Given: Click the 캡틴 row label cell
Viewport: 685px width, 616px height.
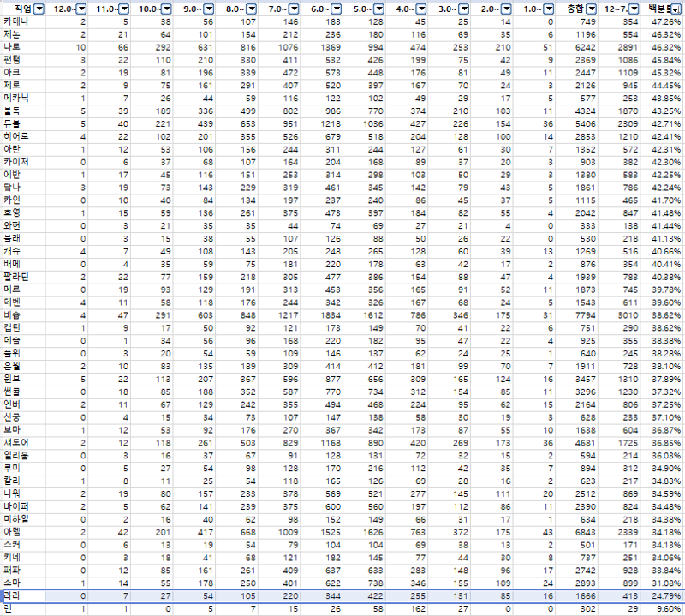Looking at the screenshot, I should [24, 328].
